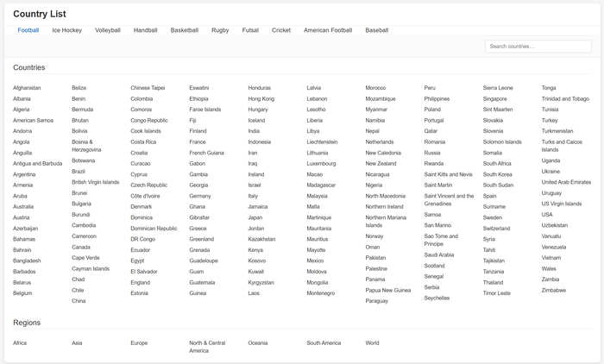Switch to the Handball tab

pyautogui.click(x=146, y=30)
